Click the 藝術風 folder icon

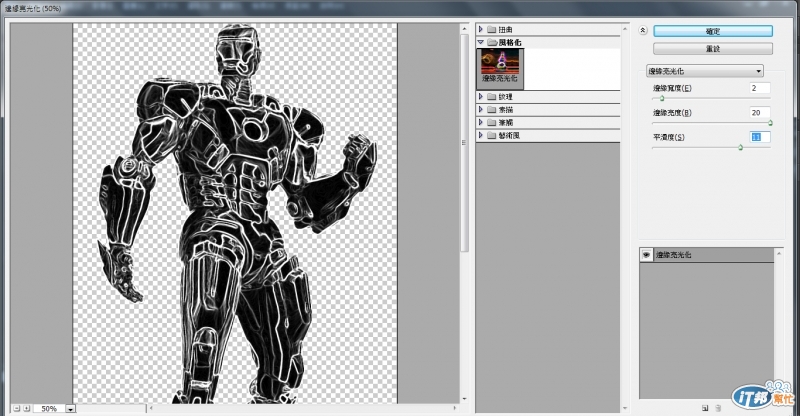click(x=491, y=135)
